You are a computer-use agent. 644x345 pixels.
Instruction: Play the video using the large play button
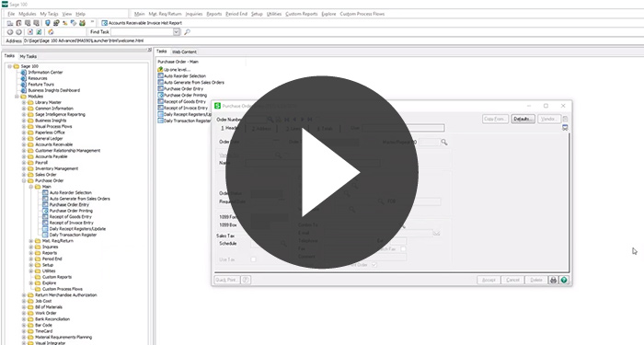(x=322, y=172)
